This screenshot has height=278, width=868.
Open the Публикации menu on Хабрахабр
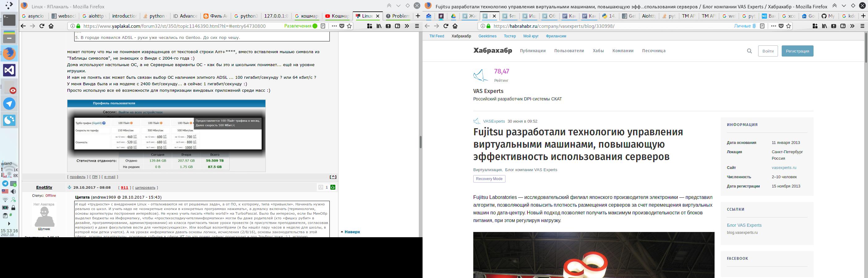point(532,51)
